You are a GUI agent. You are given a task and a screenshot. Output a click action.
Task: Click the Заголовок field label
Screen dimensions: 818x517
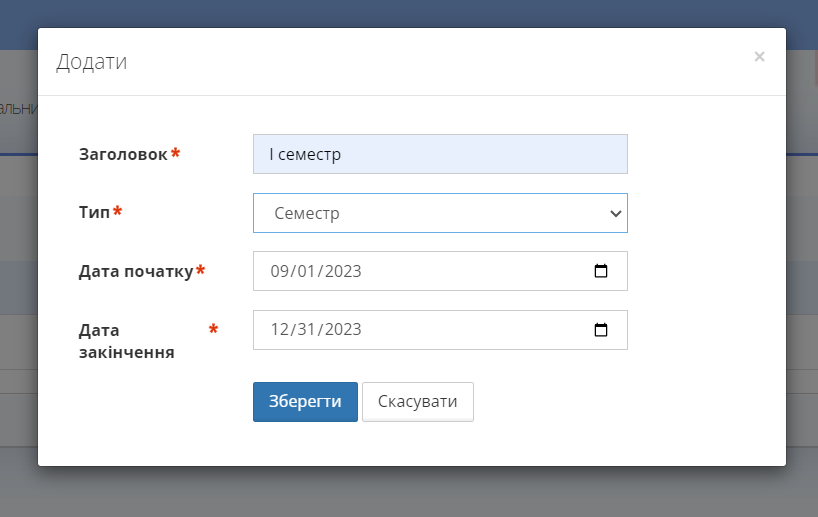click(123, 154)
